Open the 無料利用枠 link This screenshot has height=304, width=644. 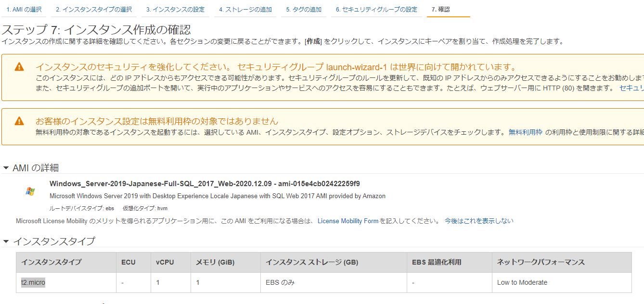tap(526, 132)
